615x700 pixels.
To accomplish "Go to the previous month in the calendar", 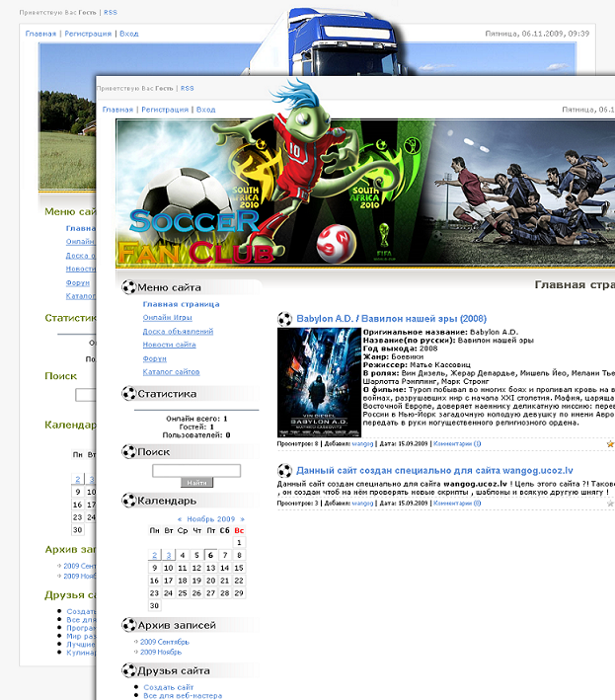I will tap(180, 519).
